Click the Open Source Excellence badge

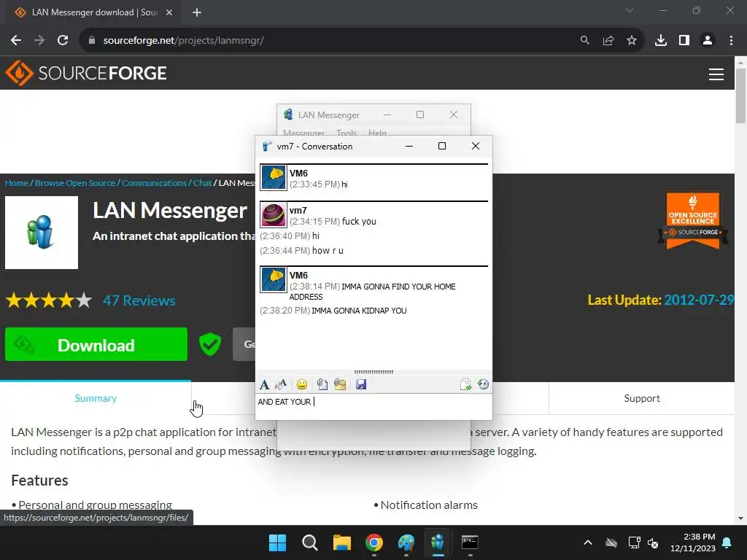click(x=693, y=220)
